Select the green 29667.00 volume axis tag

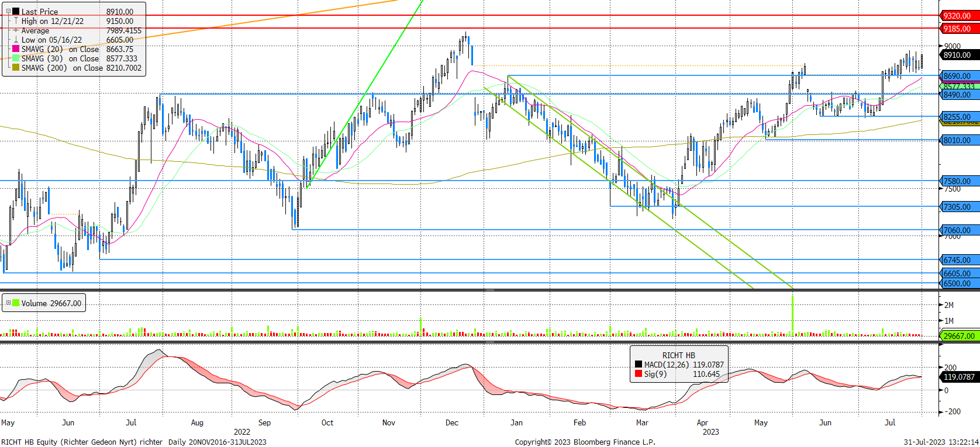(959, 336)
